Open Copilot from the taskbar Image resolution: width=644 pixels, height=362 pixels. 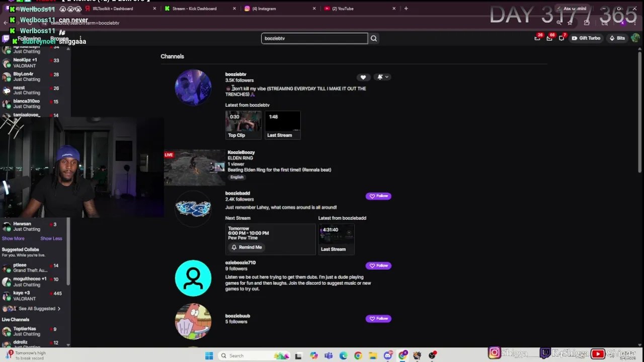314,355
